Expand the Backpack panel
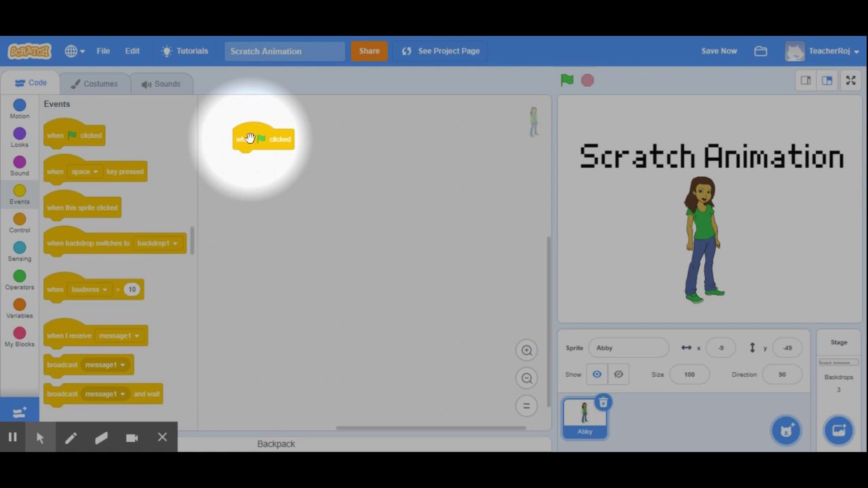The width and height of the screenshot is (868, 488). 276,444
